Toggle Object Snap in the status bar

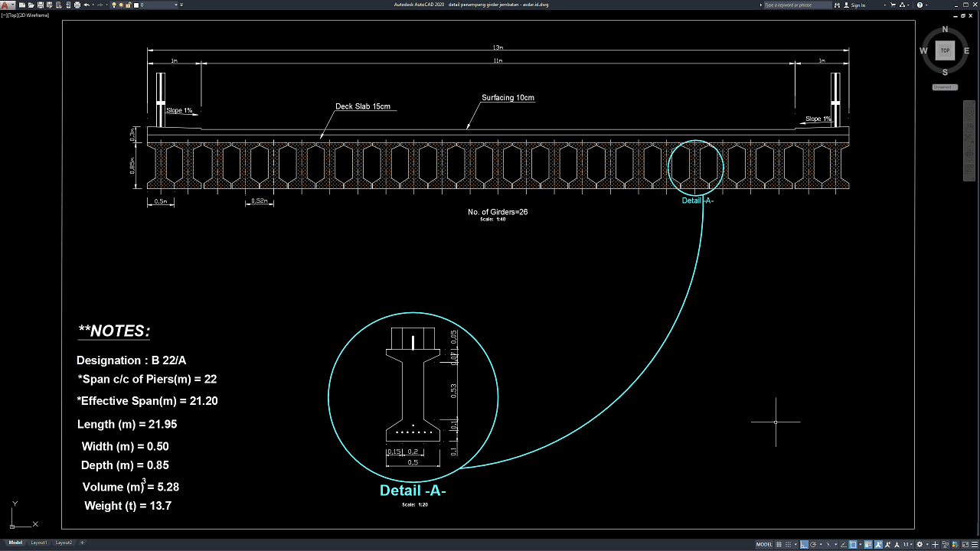[x=853, y=544]
